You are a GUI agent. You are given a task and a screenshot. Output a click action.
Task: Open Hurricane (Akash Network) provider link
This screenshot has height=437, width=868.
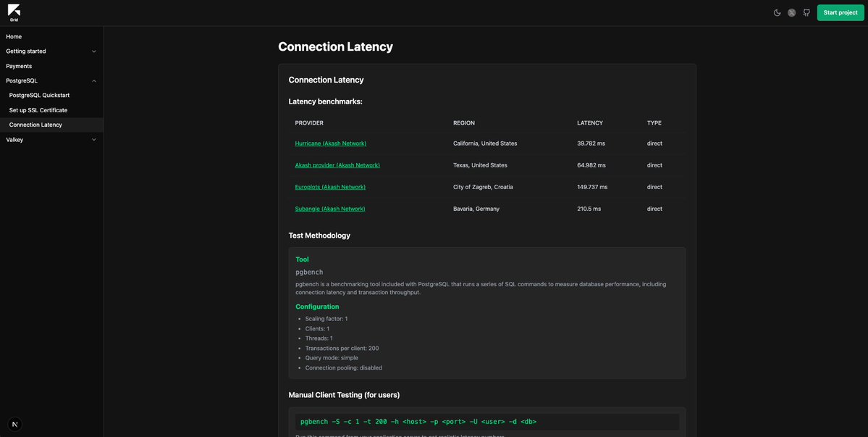[x=331, y=143]
